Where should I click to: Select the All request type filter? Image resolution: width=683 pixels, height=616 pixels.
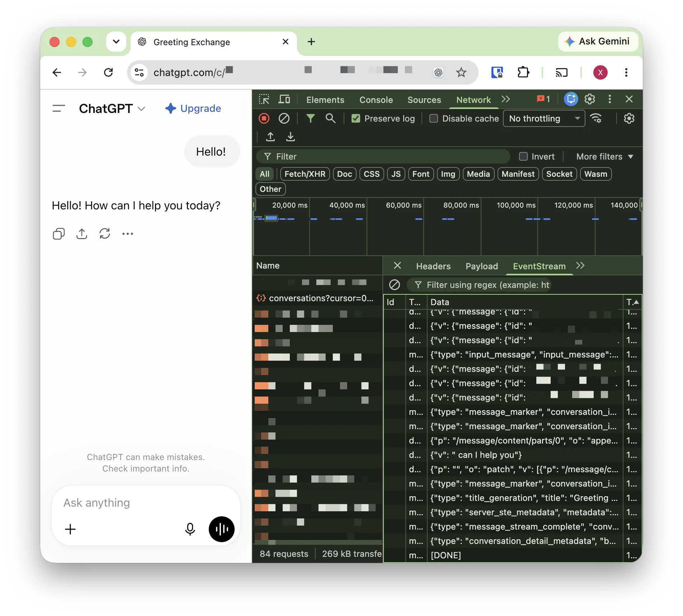coord(265,174)
